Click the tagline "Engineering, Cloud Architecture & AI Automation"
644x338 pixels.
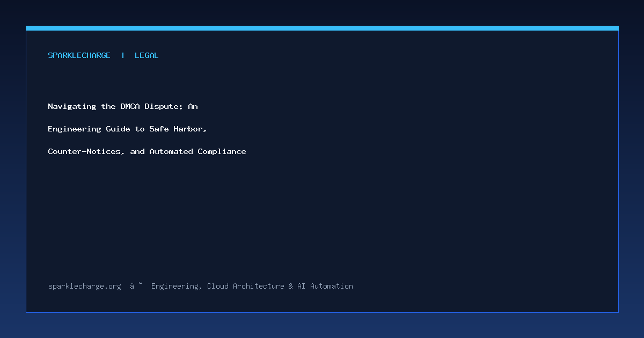click(x=252, y=286)
